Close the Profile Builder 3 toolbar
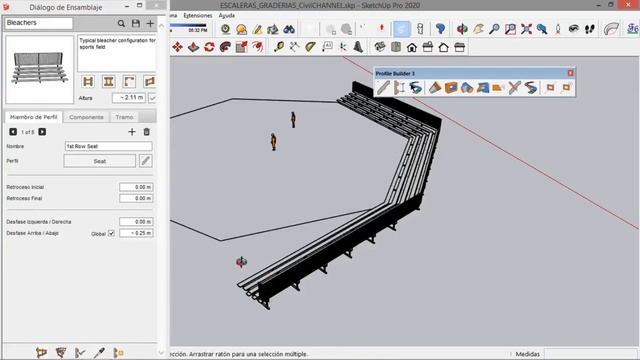Image resolution: width=640 pixels, height=360 pixels. click(x=571, y=73)
